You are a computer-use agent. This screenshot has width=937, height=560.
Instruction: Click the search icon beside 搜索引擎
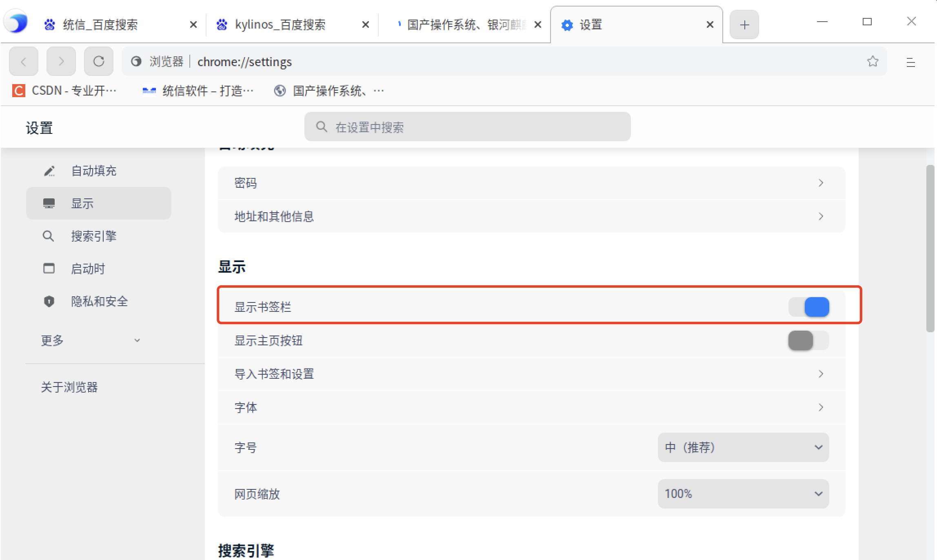tap(49, 236)
